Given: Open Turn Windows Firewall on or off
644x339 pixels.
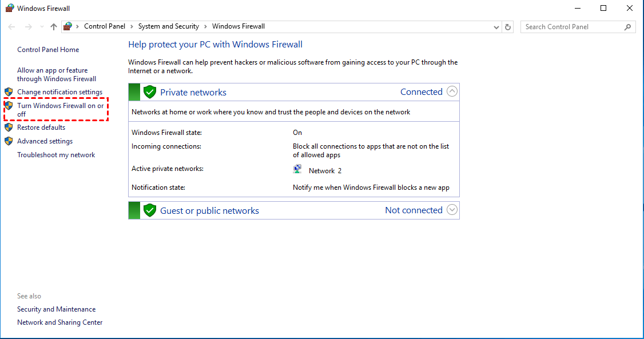Looking at the screenshot, I should (x=61, y=110).
